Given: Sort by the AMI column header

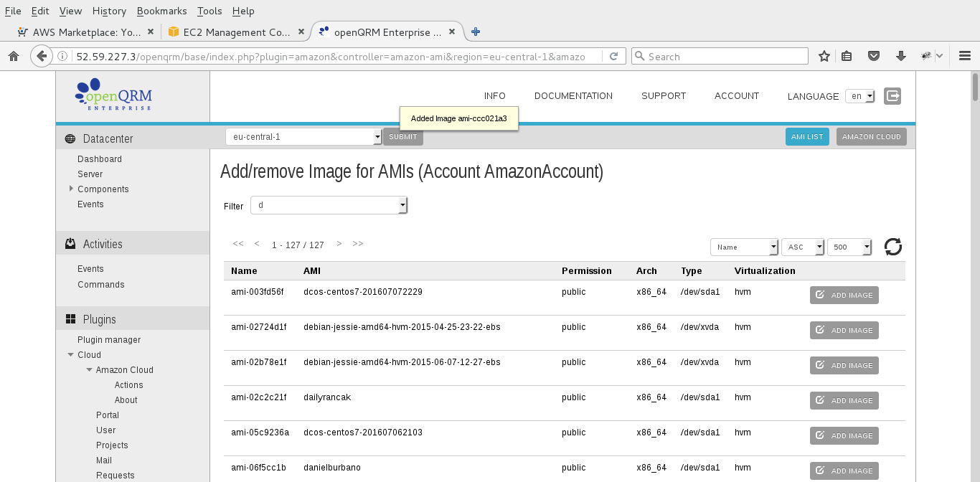Looking at the screenshot, I should pos(312,271).
